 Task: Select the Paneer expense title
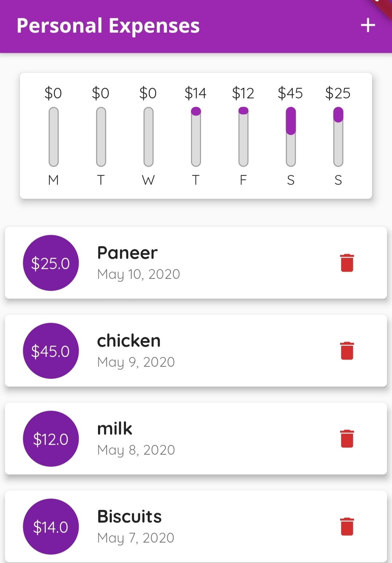coord(127,253)
